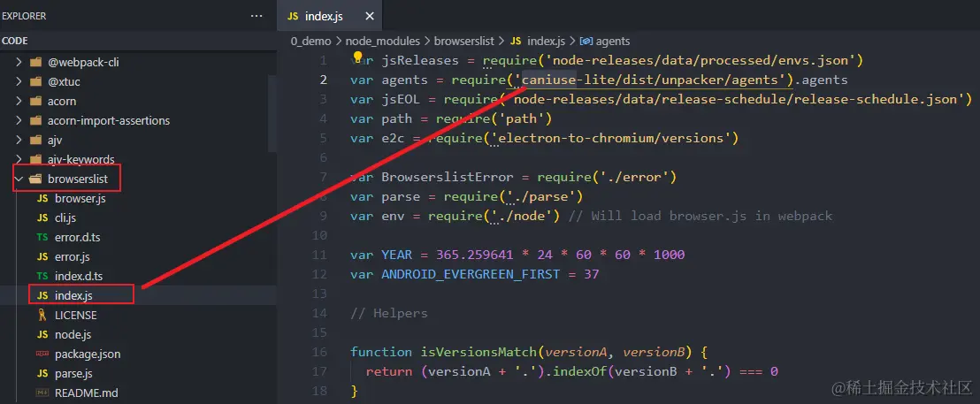Viewport: 980px width, 404px height.
Task: Click the EXPLORER panel title
Action: coord(24,16)
